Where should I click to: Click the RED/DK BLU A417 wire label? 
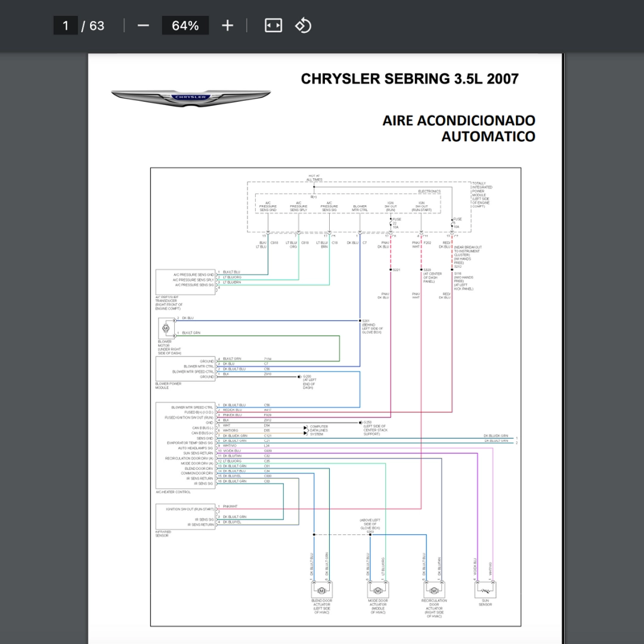(x=247, y=410)
